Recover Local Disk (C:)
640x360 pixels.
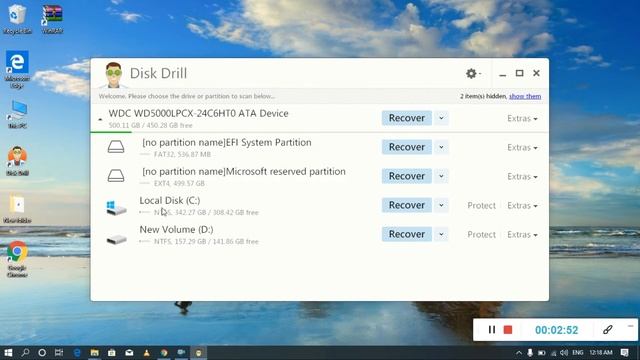coord(407,205)
